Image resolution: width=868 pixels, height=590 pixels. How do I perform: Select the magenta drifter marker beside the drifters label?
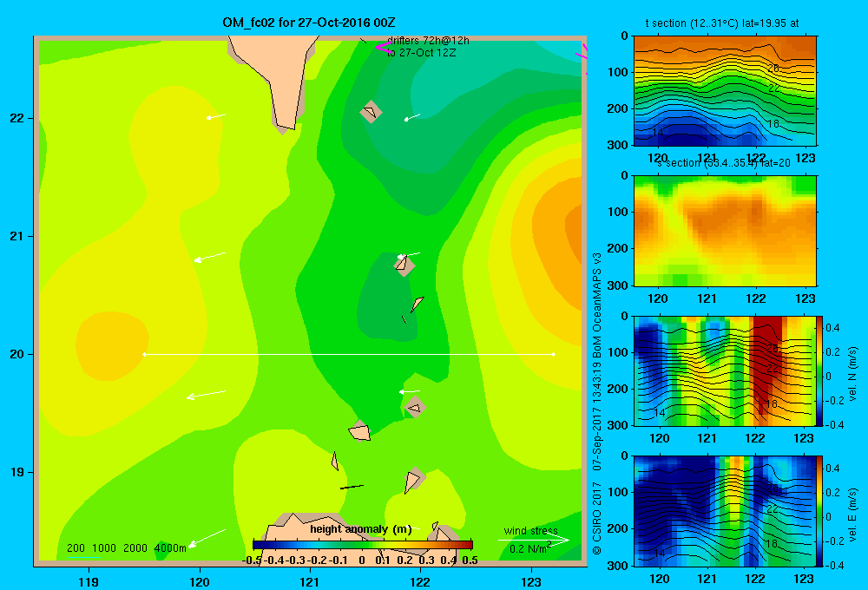(384, 47)
